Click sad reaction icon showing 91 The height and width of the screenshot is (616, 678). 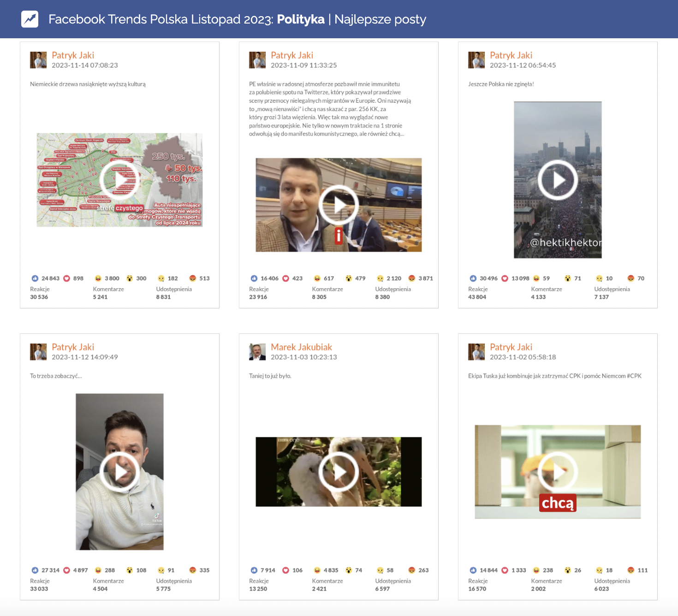[x=161, y=570]
